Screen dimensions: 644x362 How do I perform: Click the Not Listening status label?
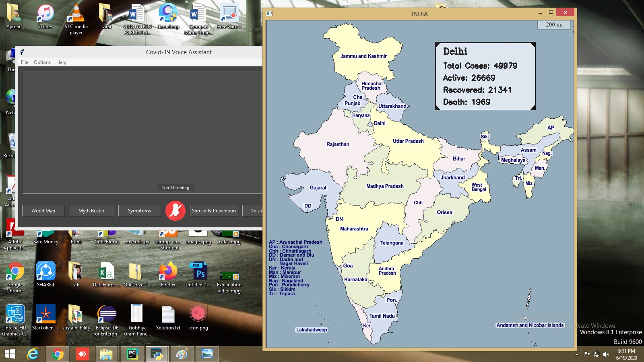click(175, 187)
